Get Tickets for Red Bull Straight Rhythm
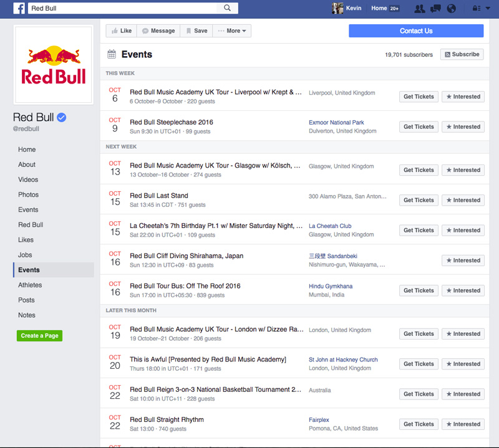This screenshot has width=499, height=448. tap(419, 424)
